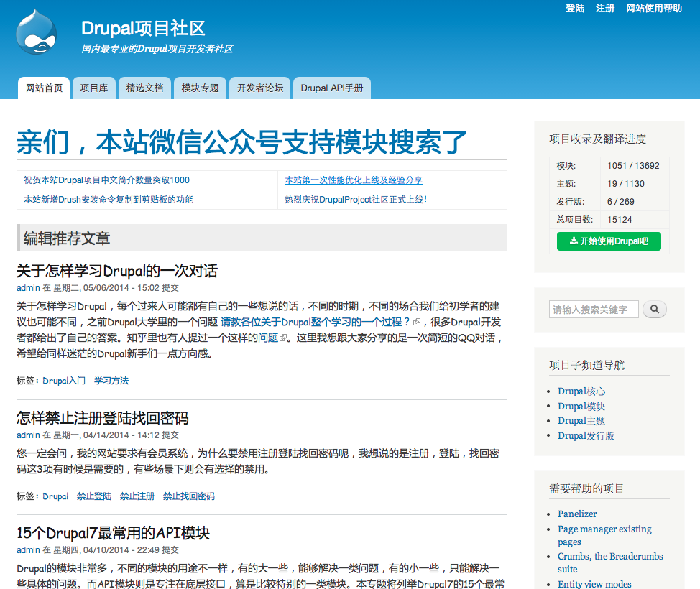Switch to the 项目库 tab
Viewport: 700px width, 589px height.
click(x=94, y=88)
